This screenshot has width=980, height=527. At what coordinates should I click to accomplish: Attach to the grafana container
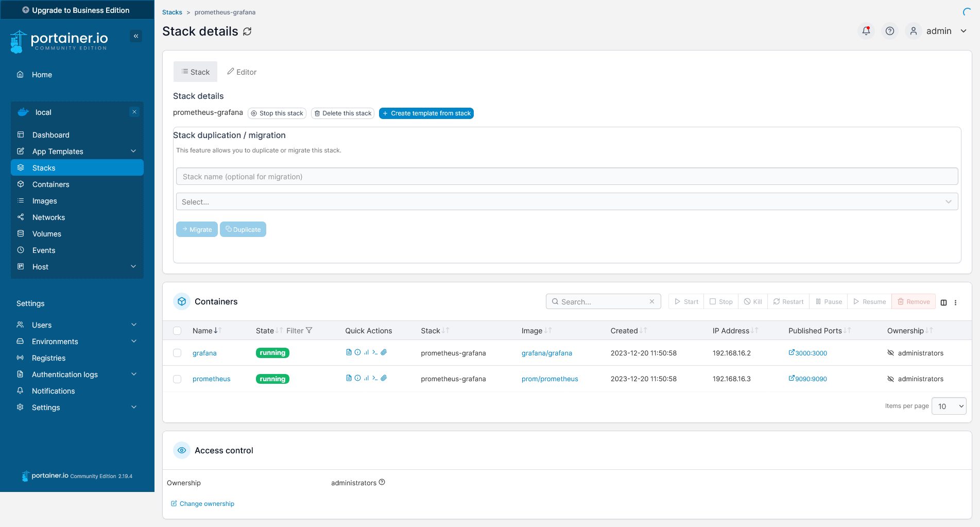tap(384, 352)
